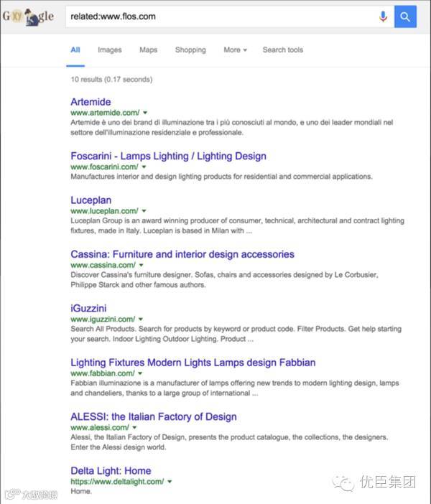Click the 'Luceplan Group is an award' snippet

point(237,225)
